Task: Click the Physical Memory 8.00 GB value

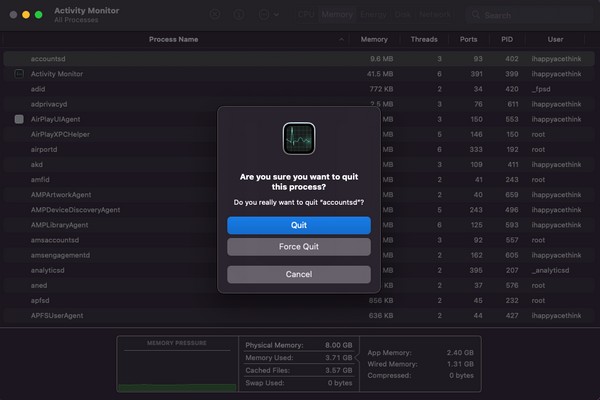Action: tap(339, 345)
